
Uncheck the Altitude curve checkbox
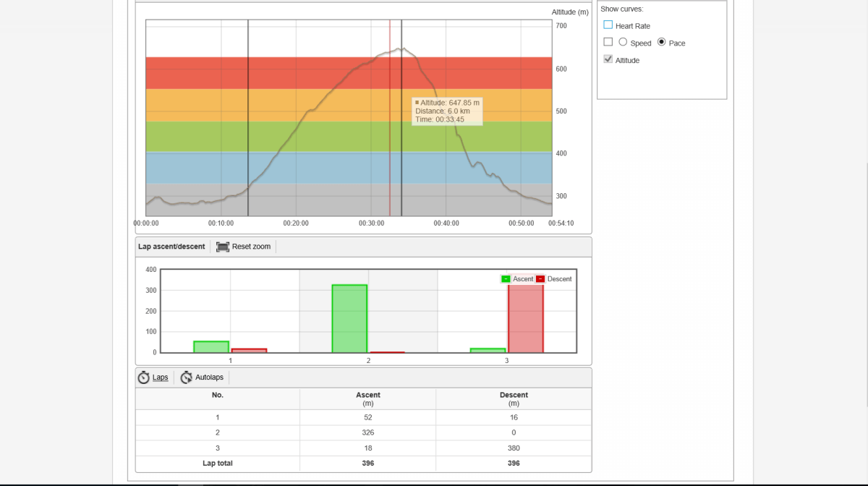(x=608, y=59)
